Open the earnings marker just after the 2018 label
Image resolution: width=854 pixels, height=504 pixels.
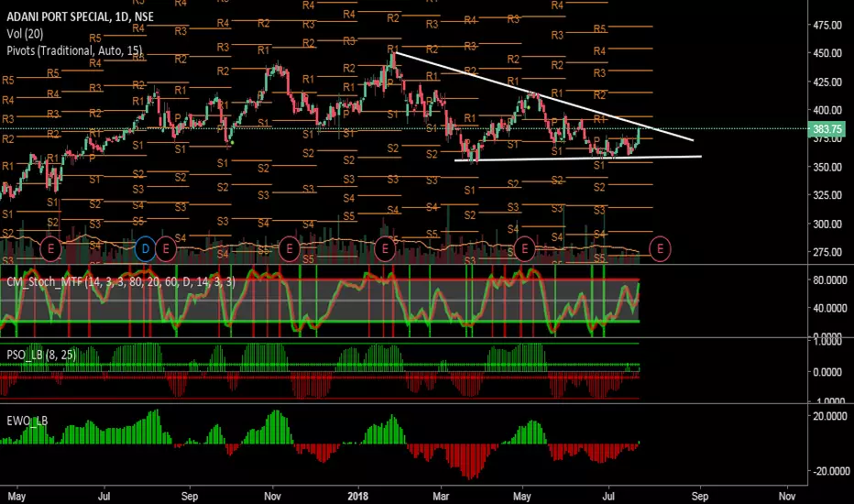[x=385, y=249]
